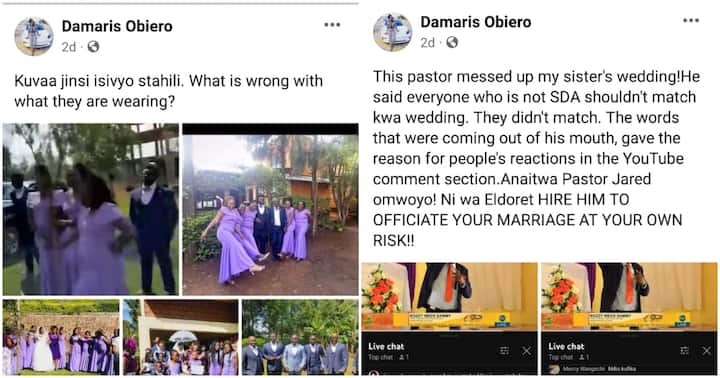Click the left post's public globe icon

click(x=93, y=46)
